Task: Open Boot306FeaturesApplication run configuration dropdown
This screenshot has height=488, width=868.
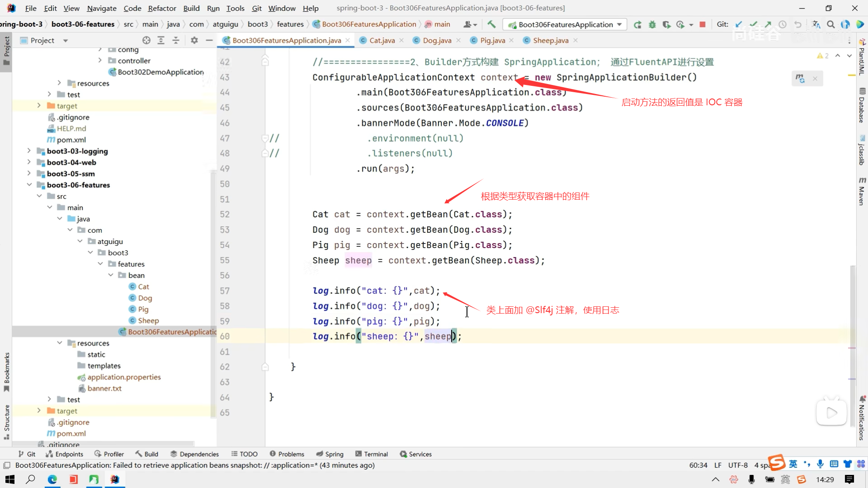Action: click(566, 24)
